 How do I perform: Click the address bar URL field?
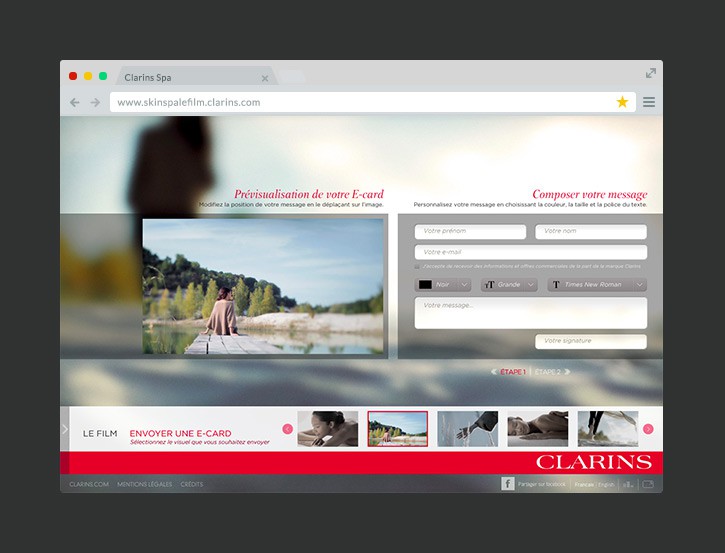coord(373,102)
